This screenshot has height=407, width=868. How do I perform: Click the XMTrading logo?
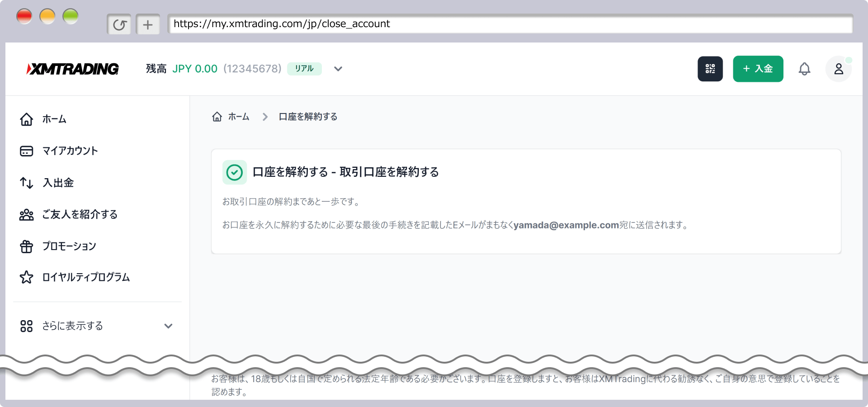pyautogui.click(x=73, y=69)
